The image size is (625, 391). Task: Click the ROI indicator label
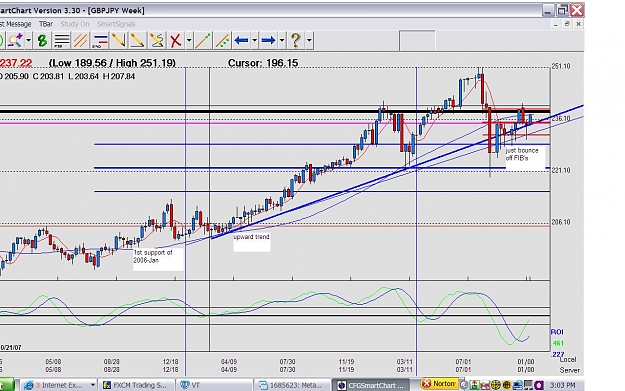557,332
